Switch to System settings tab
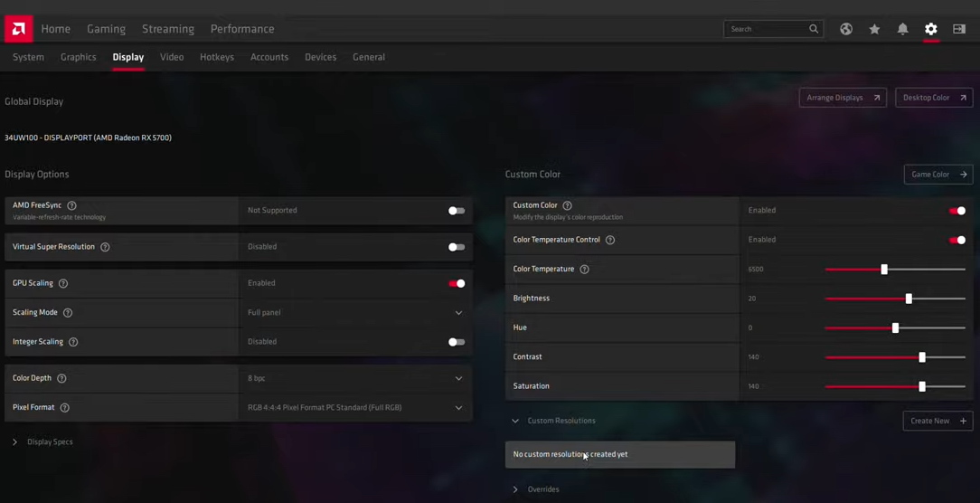 [28, 57]
